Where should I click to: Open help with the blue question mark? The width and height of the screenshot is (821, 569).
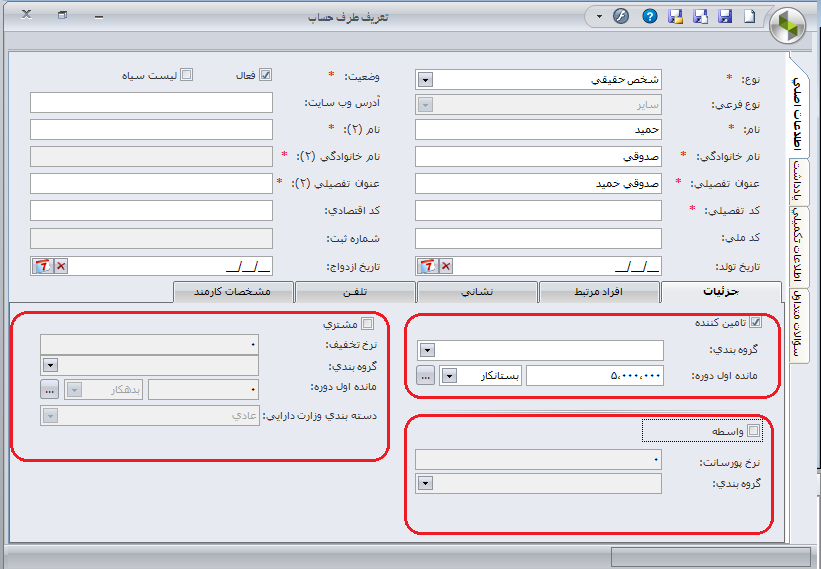pos(649,16)
